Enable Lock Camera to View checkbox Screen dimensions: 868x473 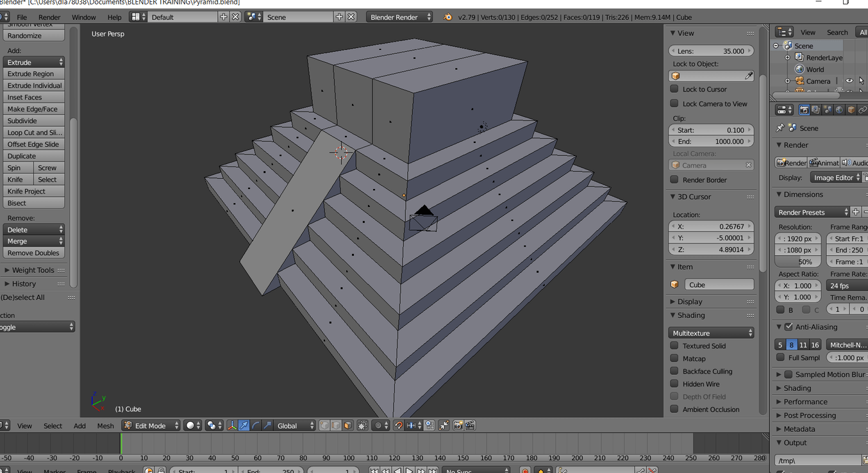pos(674,103)
